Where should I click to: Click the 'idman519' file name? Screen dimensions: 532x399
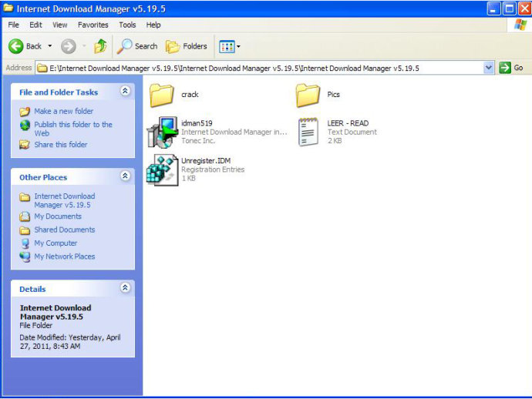197,123
